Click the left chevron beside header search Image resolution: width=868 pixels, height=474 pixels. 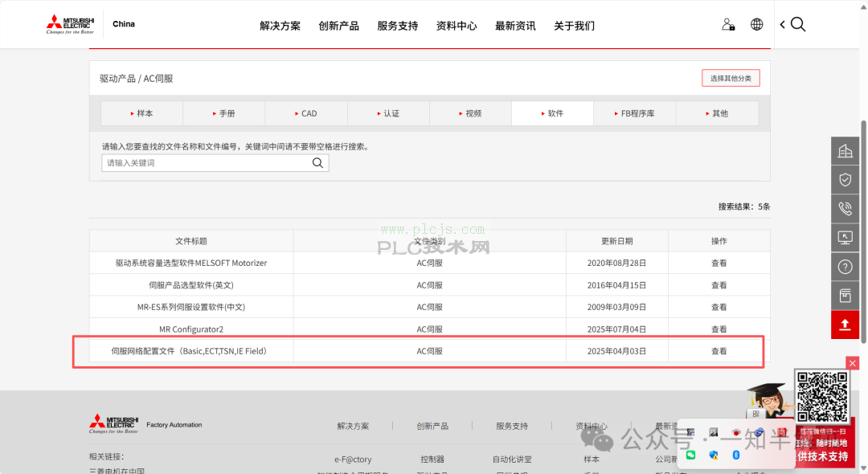[782, 24]
